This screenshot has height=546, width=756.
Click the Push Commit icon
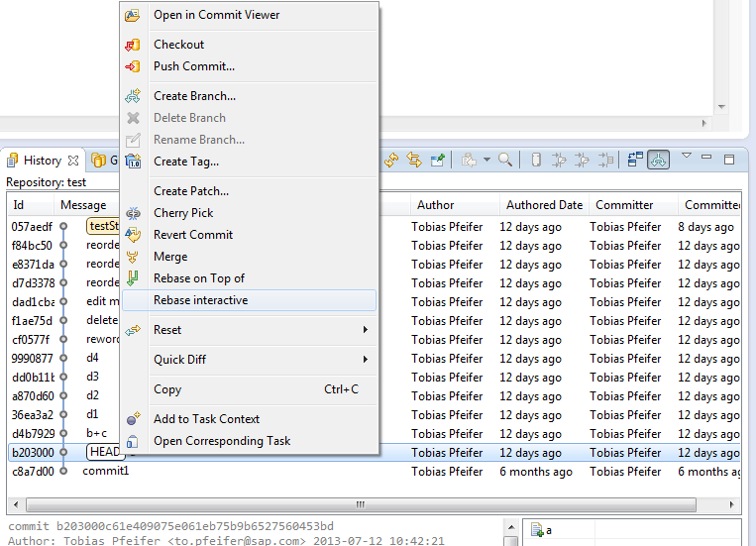click(133, 66)
